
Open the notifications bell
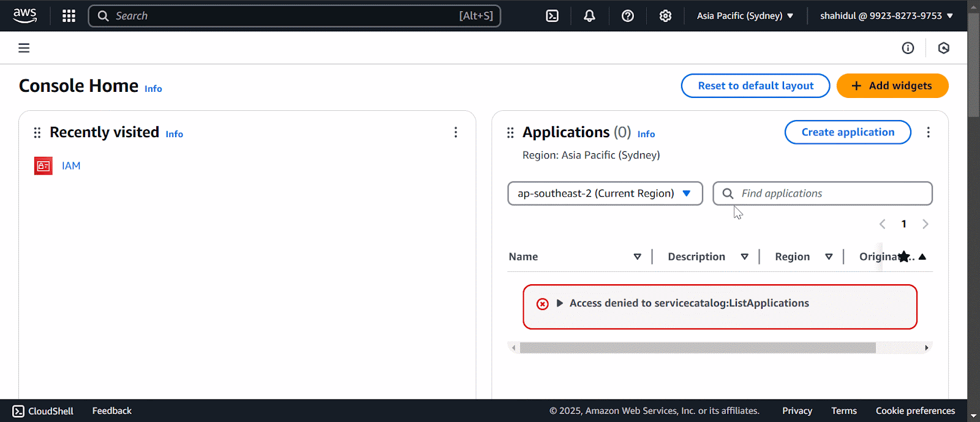tap(589, 16)
